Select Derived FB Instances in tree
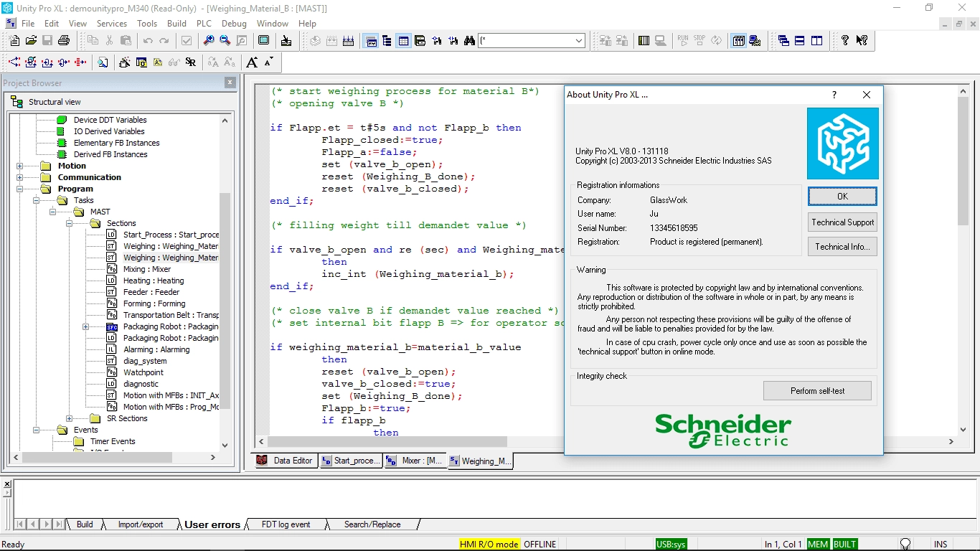 pos(110,154)
